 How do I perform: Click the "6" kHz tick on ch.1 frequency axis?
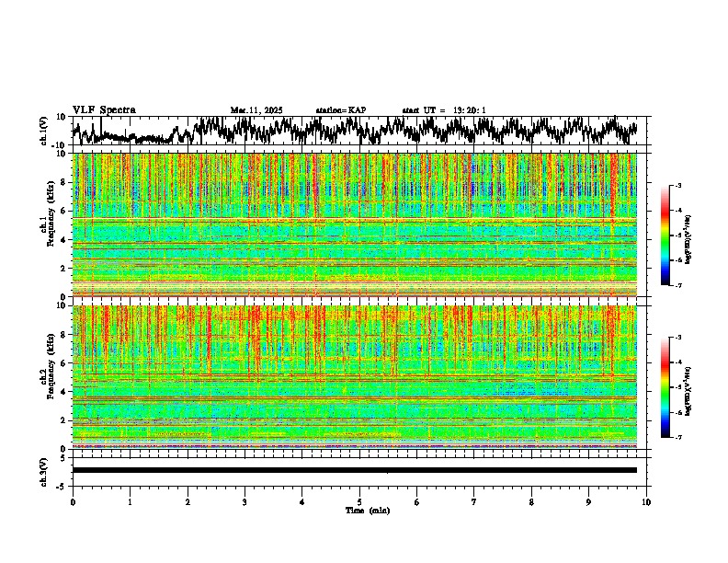tap(64, 211)
